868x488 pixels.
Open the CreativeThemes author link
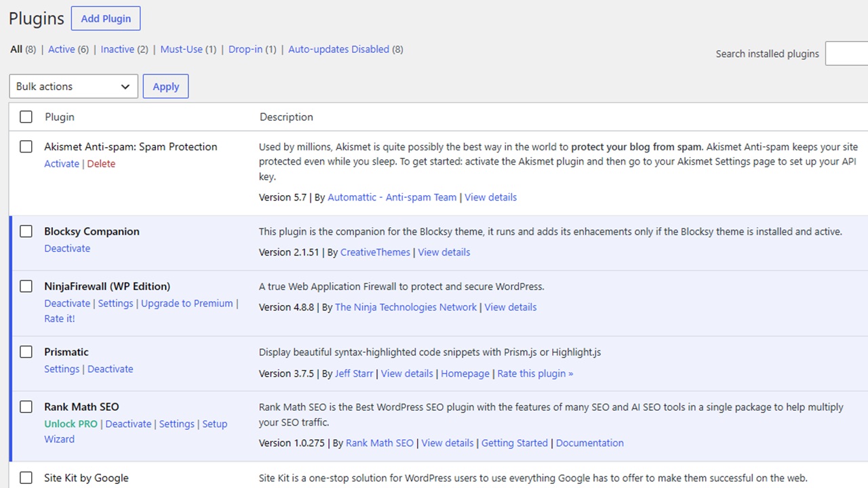375,252
